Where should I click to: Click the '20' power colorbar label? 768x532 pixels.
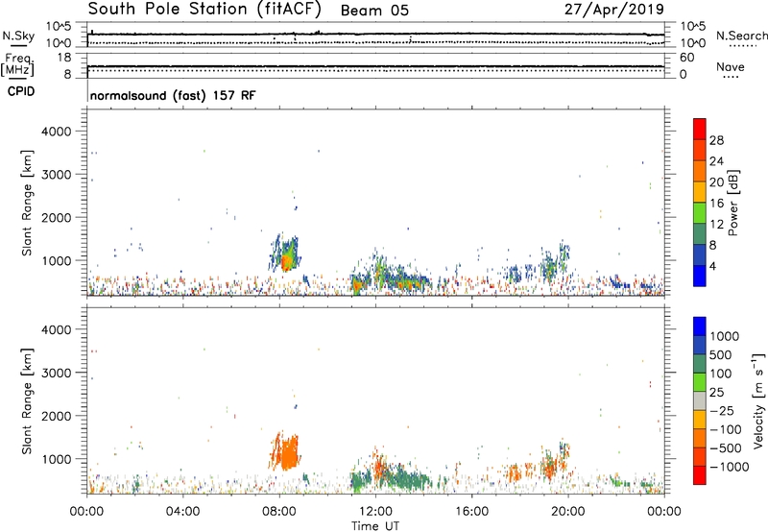(x=716, y=182)
